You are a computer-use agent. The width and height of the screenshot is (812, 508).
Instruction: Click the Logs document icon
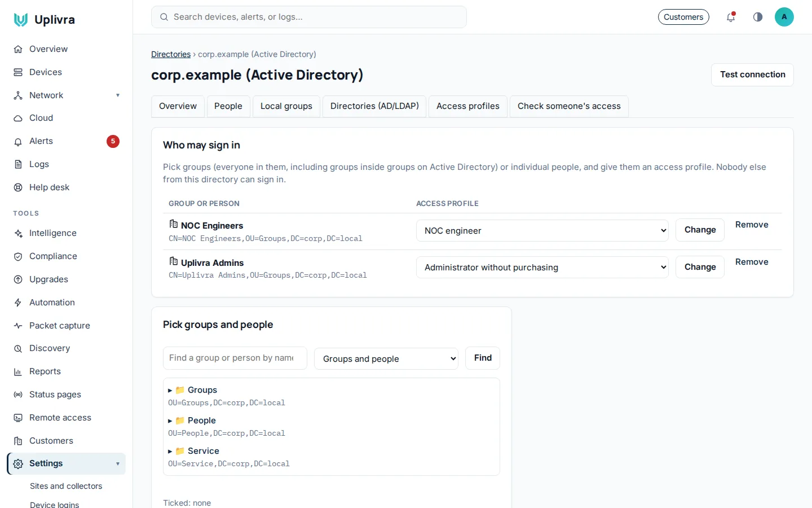[x=18, y=164]
